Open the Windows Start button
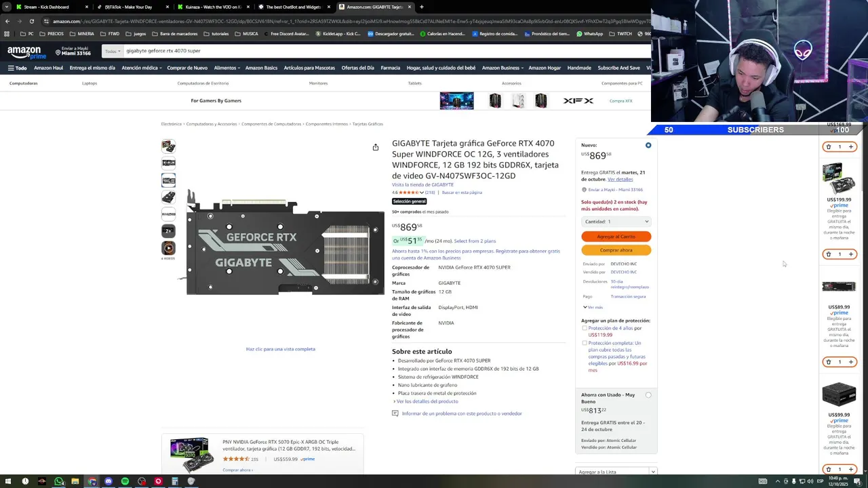The width and height of the screenshot is (868, 488). pyautogui.click(x=7, y=481)
